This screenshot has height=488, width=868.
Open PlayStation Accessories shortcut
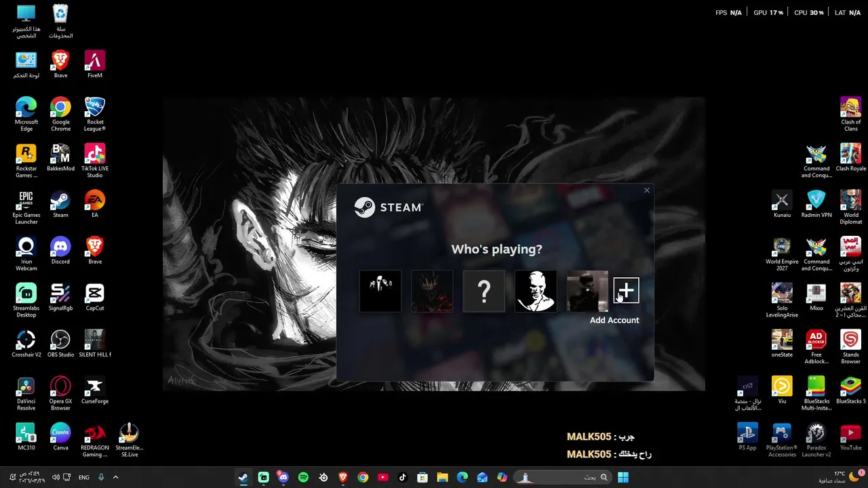point(782,440)
